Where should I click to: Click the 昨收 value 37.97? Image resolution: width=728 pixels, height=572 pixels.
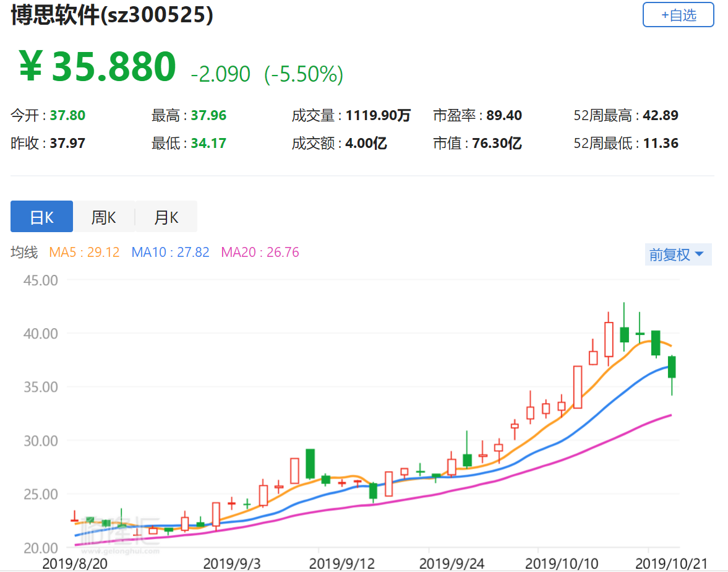[68, 143]
